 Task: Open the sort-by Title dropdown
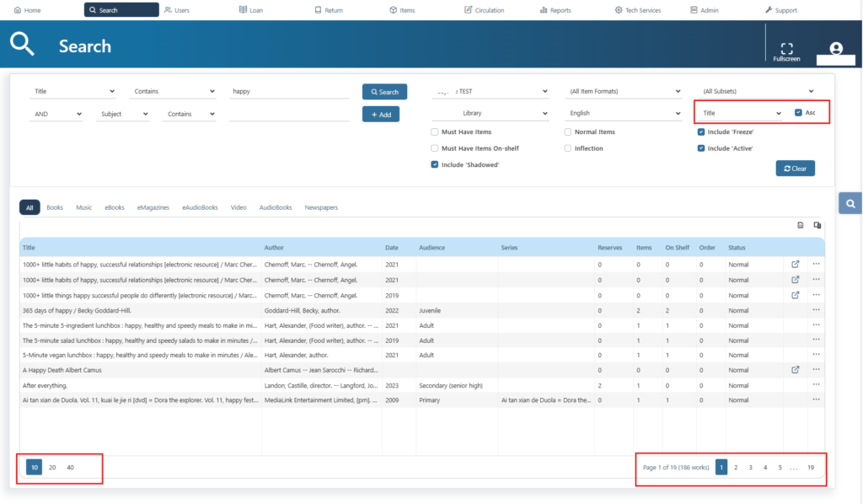point(741,113)
